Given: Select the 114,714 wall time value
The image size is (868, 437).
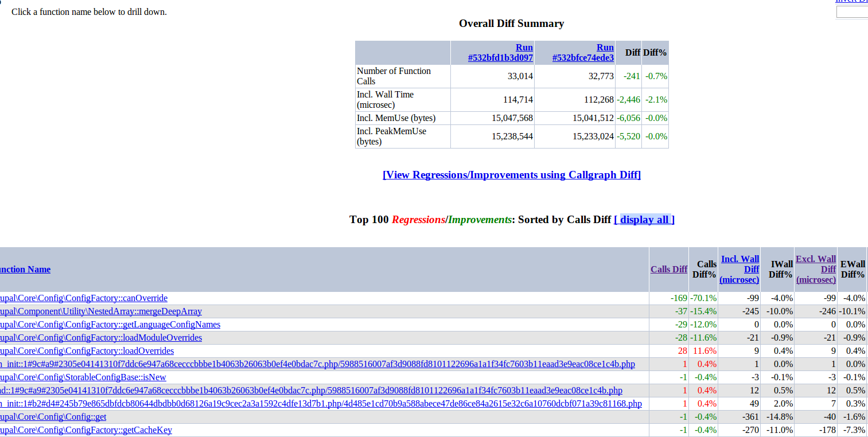Looking at the screenshot, I should coord(518,100).
